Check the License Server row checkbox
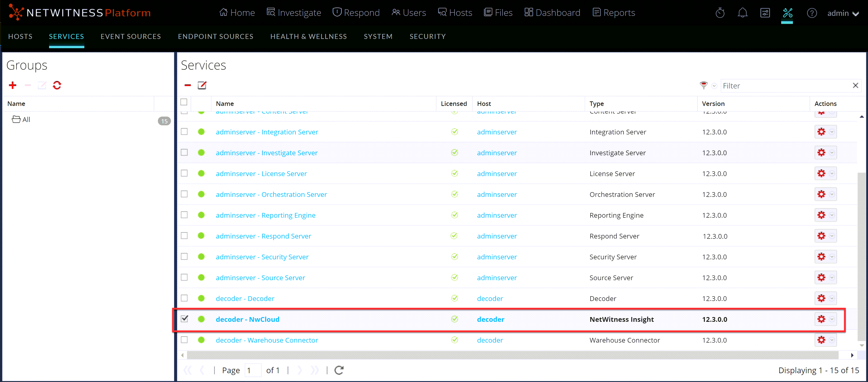Screen dimensions: 868x382 (184, 173)
